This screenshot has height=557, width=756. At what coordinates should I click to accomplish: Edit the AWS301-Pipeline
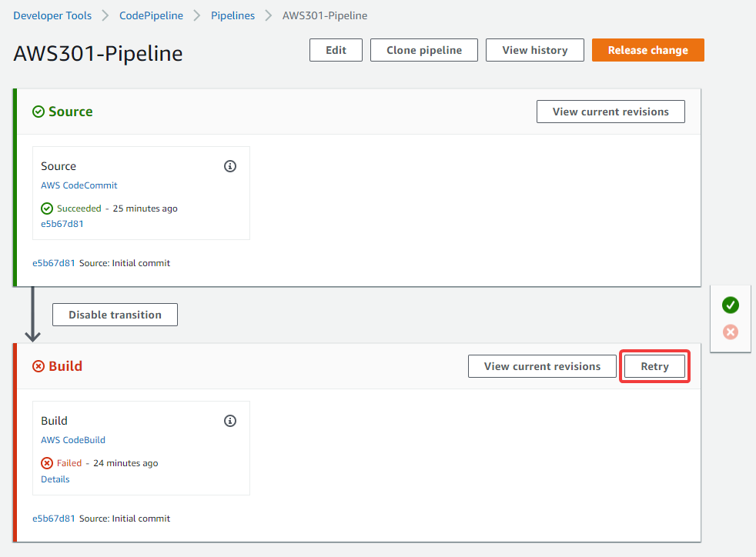pos(336,50)
